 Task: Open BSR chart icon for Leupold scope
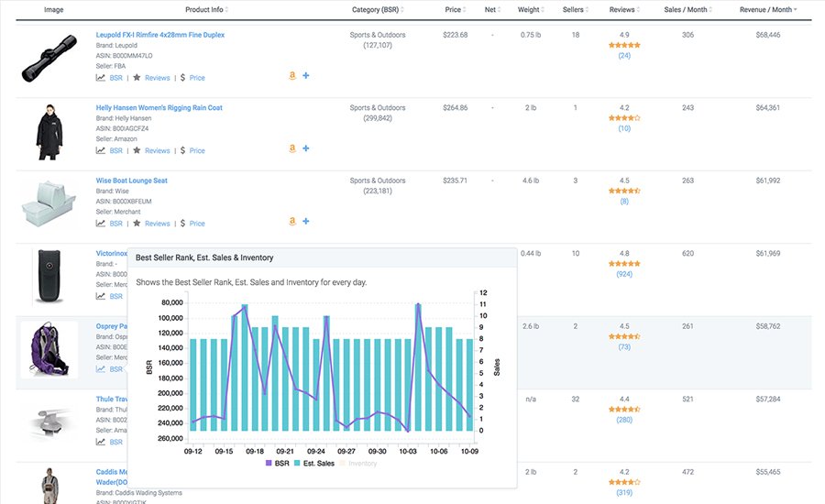coord(100,77)
